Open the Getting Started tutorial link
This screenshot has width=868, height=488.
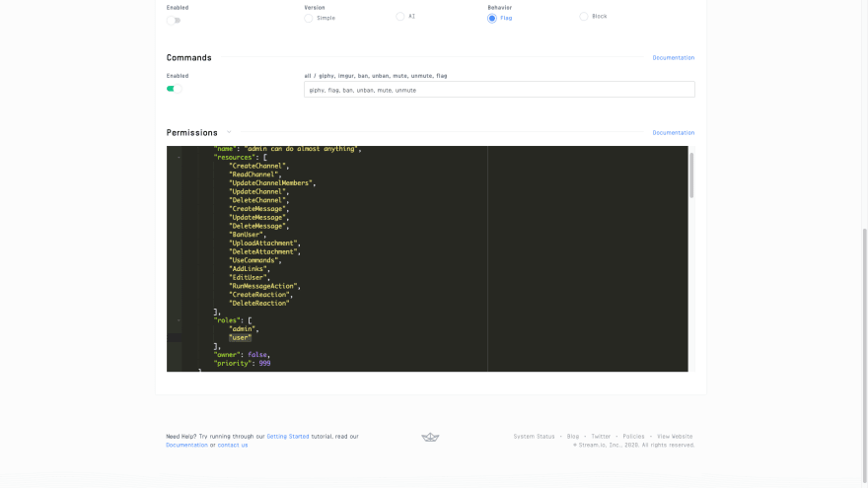tap(288, 437)
